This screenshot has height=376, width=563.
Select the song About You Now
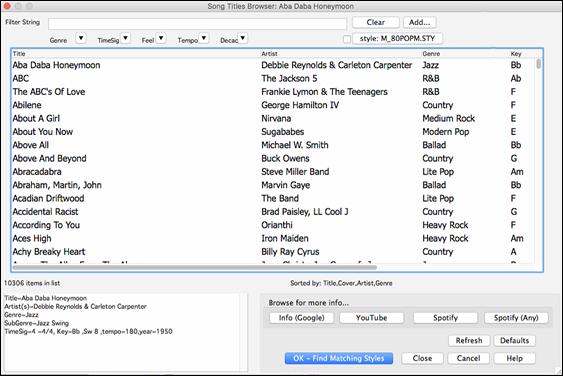pyautogui.click(x=43, y=131)
